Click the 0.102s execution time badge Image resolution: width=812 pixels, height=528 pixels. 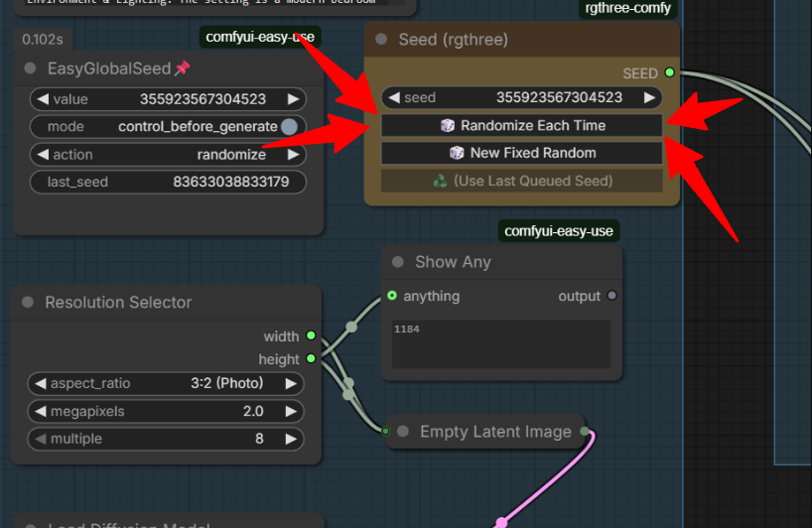[43, 40]
